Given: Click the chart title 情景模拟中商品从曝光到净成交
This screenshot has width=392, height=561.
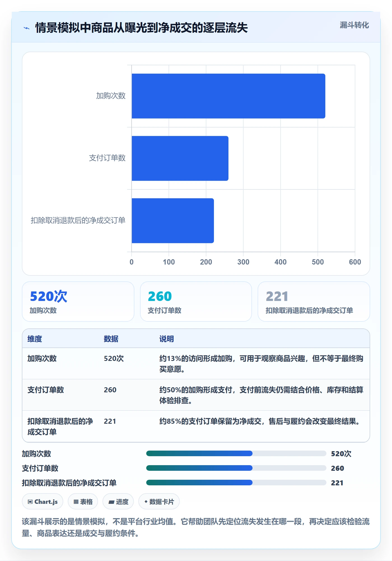Looking at the screenshot, I should (x=141, y=28).
